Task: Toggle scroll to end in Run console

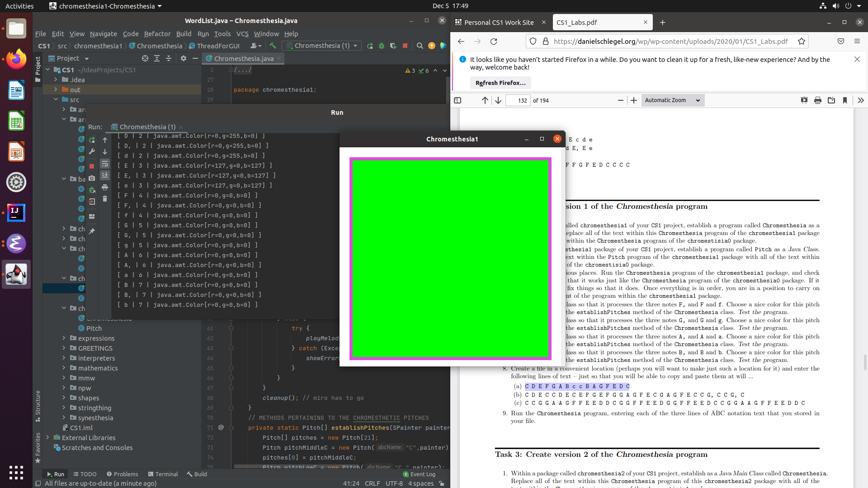Action: click(x=105, y=175)
